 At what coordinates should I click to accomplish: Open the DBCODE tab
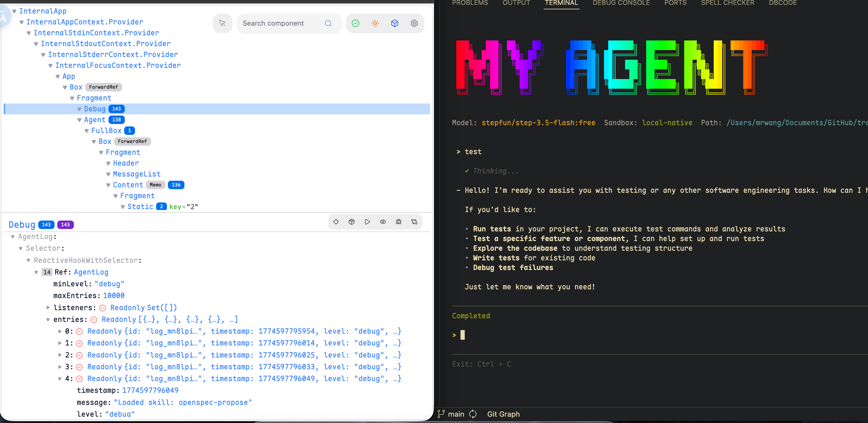coord(783,3)
